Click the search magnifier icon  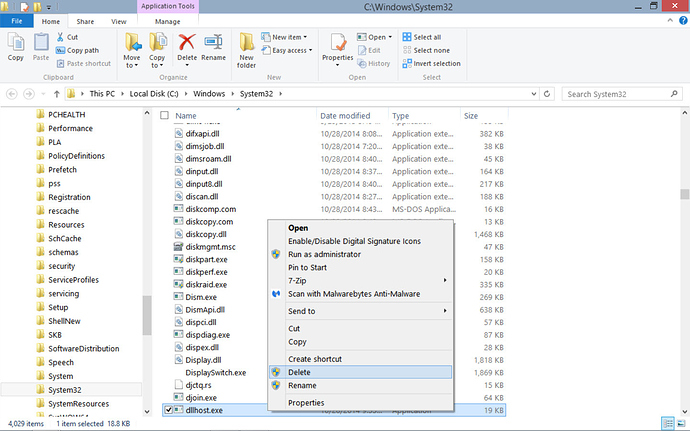(x=674, y=94)
